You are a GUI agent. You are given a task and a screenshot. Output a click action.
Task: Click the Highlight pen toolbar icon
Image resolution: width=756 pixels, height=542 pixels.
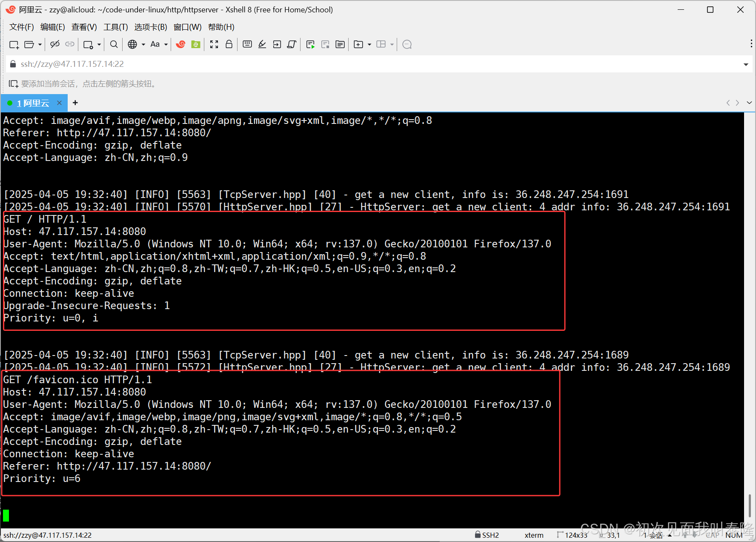[x=262, y=44]
